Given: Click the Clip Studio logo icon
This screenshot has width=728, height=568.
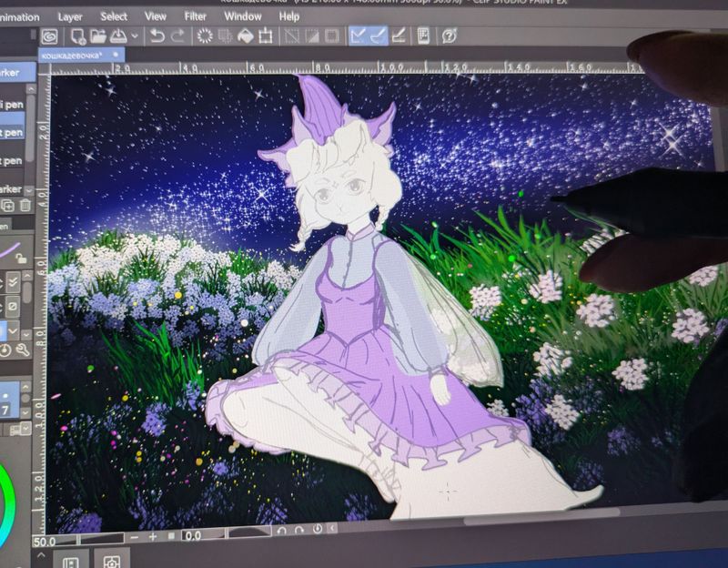Looking at the screenshot, I should click(x=49, y=37).
